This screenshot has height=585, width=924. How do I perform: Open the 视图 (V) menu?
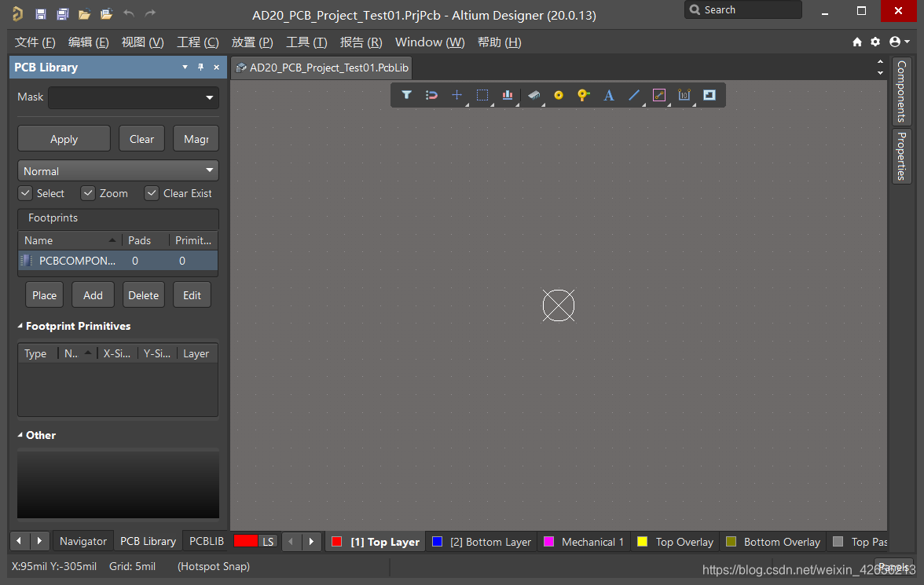pos(143,42)
